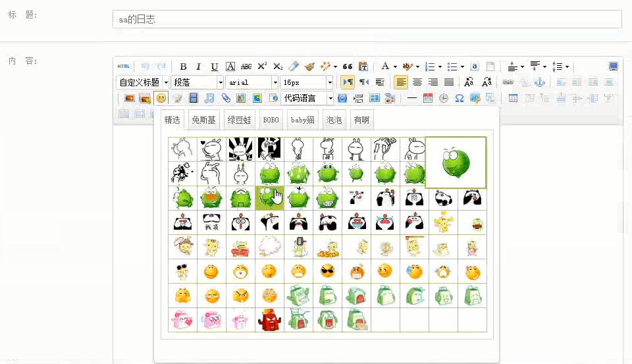
Task: Switch to 兔斯基 emoticon tab
Action: pyautogui.click(x=203, y=120)
